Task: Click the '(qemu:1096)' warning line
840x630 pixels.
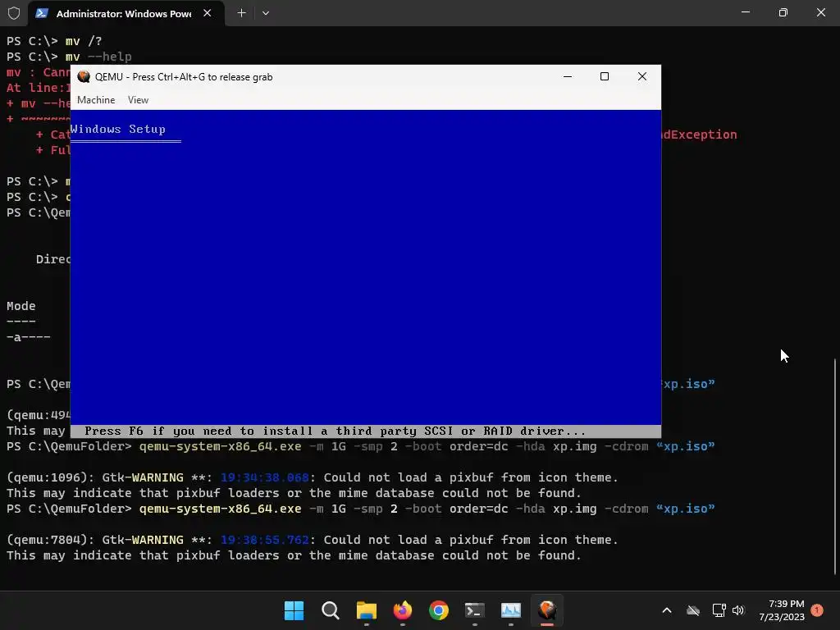Action: tap(313, 477)
